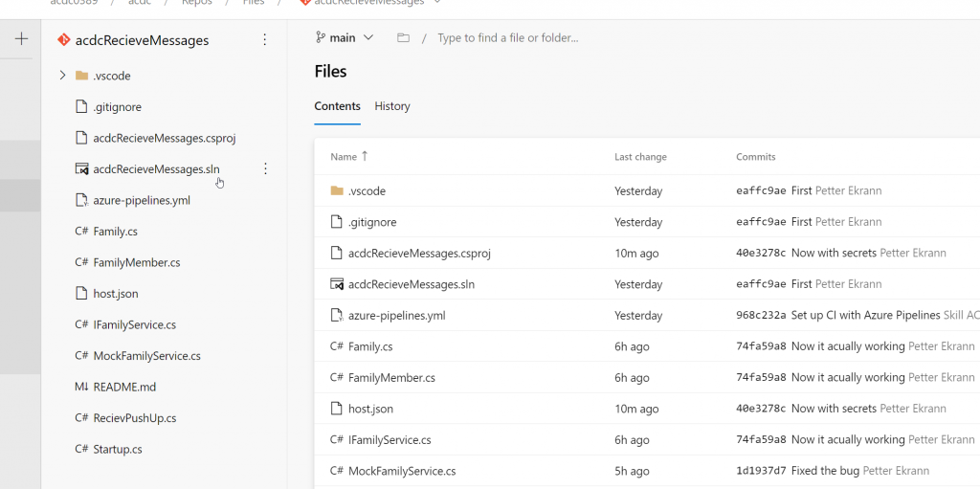
Task: Open more options next to the acdcRecieveMessages repo title
Action: click(x=264, y=40)
